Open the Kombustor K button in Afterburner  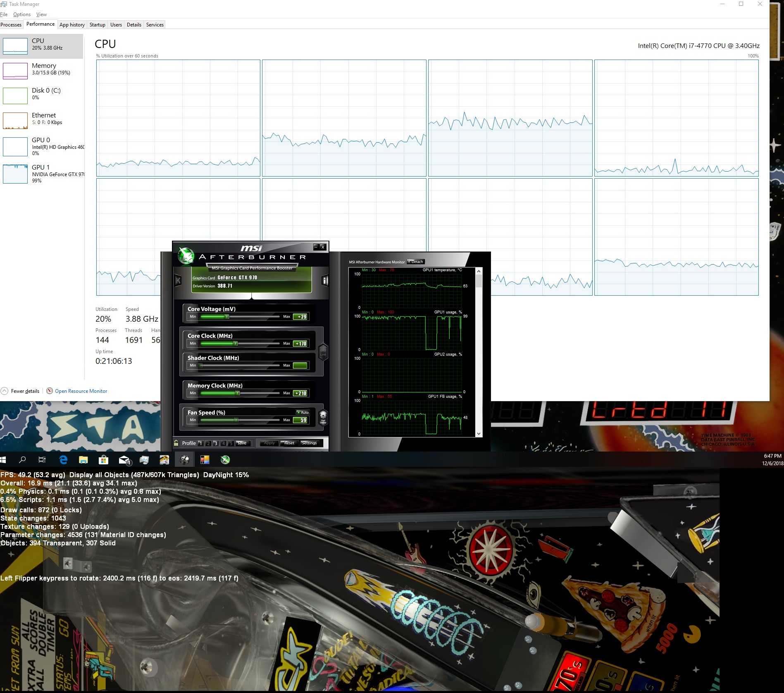click(x=178, y=281)
